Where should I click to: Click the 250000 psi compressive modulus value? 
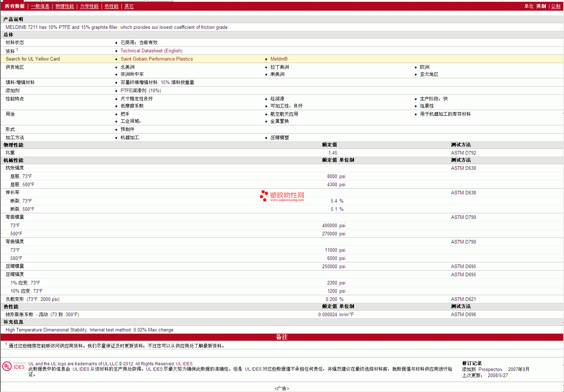[x=334, y=267]
